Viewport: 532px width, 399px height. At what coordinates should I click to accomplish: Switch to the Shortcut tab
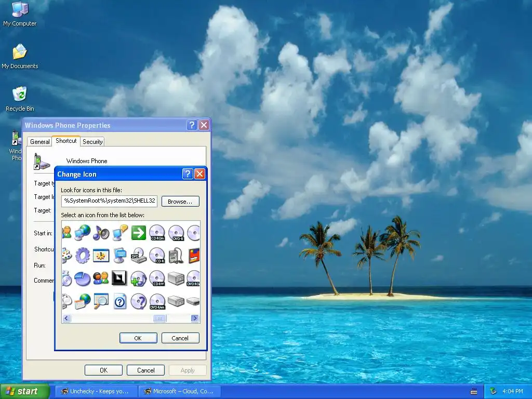click(x=66, y=141)
